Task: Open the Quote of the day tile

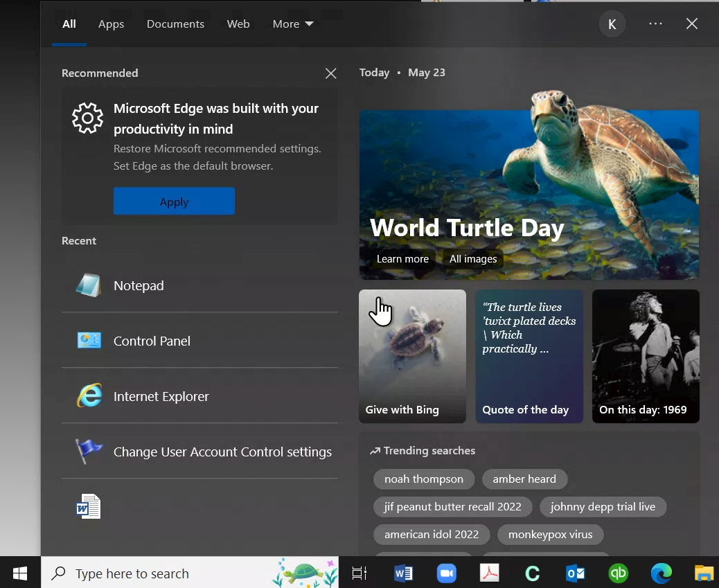Action: (529, 356)
